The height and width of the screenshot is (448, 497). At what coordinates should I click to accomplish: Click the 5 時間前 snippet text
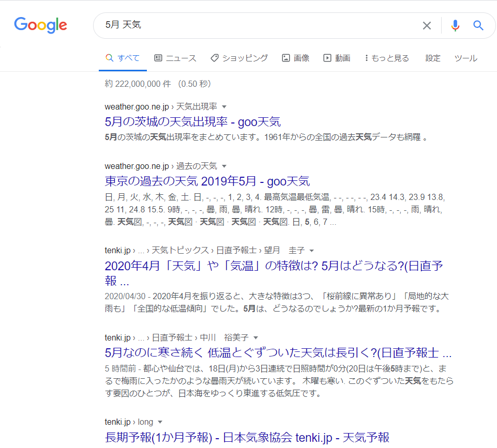pyautogui.click(x=121, y=369)
